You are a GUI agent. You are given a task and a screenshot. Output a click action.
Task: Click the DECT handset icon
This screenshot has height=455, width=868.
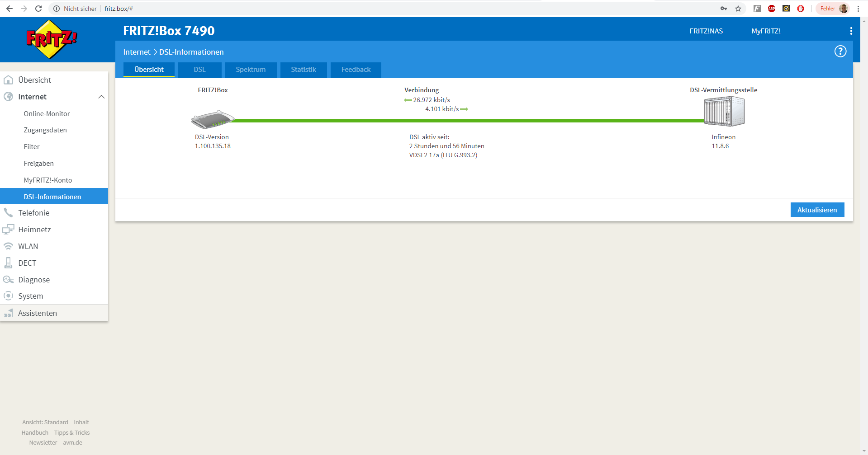pos(8,263)
